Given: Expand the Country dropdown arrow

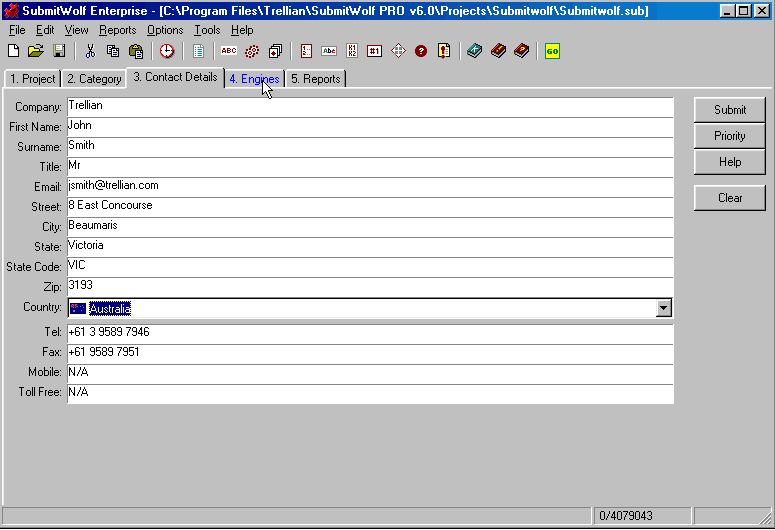Looking at the screenshot, I should 664,308.
